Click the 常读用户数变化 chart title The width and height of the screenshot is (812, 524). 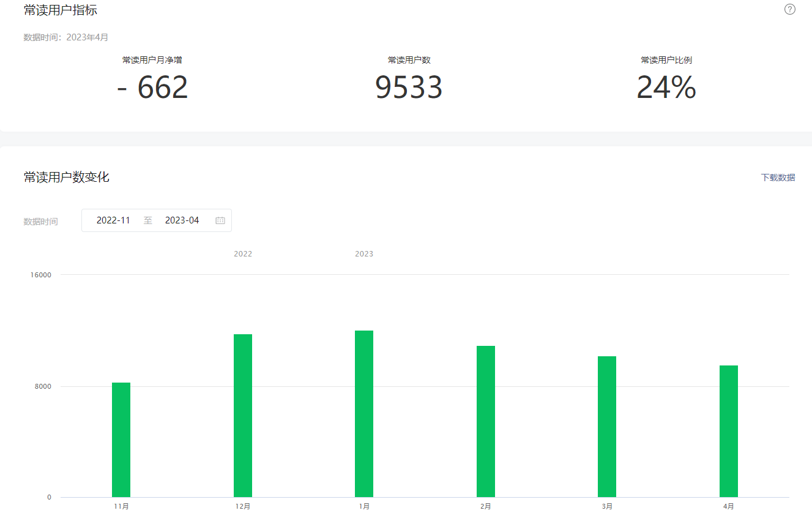point(67,178)
